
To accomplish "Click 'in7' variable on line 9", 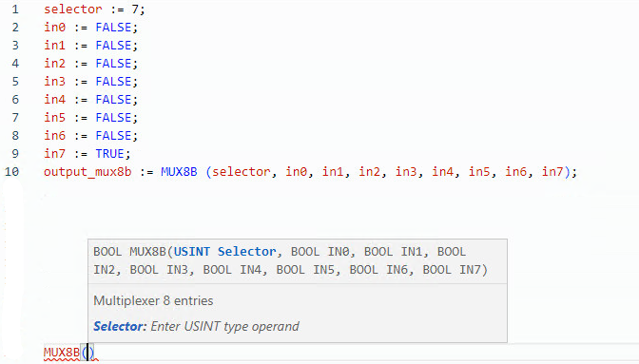I will [x=54, y=154].
